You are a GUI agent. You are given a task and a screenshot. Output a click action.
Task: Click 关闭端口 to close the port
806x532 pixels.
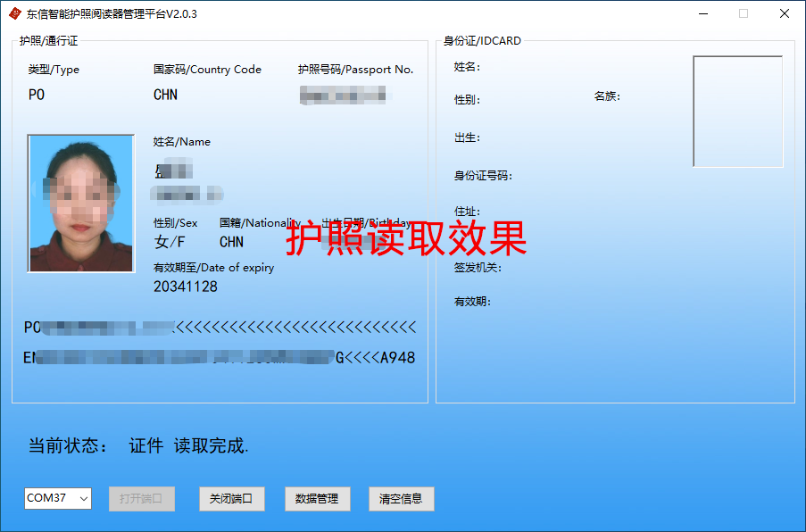[x=231, y=499]
